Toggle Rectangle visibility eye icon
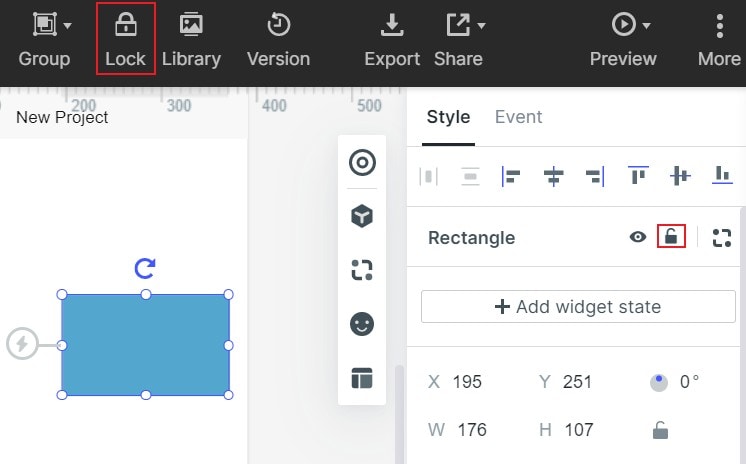 [x=638, y=237]
